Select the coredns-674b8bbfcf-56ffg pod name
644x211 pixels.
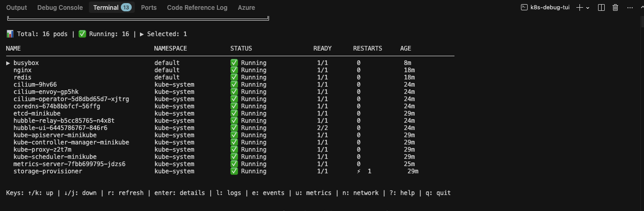(57, 106)
